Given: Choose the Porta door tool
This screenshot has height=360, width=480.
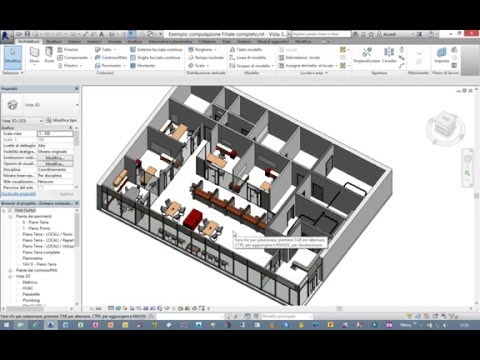Looking at the screenshot, I should [x=49, y=56].
